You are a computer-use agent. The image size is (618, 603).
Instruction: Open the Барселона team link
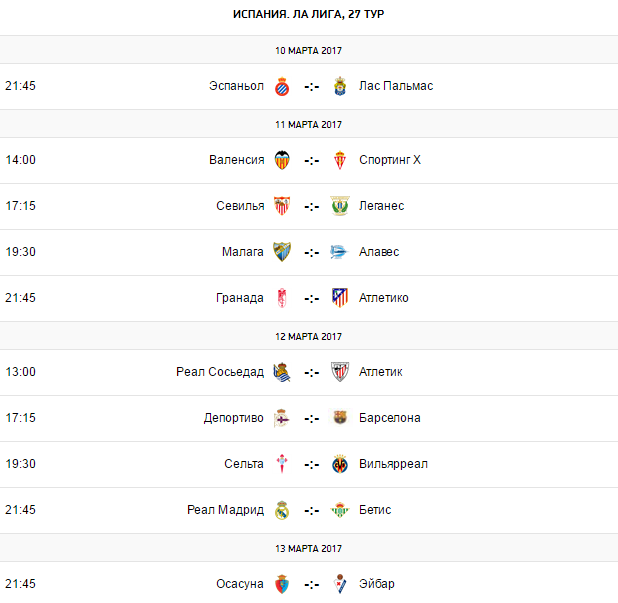click(390, 418)
